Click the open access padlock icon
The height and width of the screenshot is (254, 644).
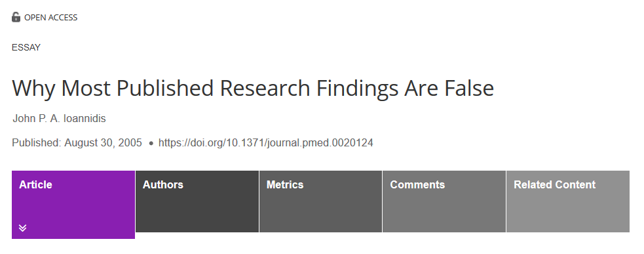tap(16, 17)
